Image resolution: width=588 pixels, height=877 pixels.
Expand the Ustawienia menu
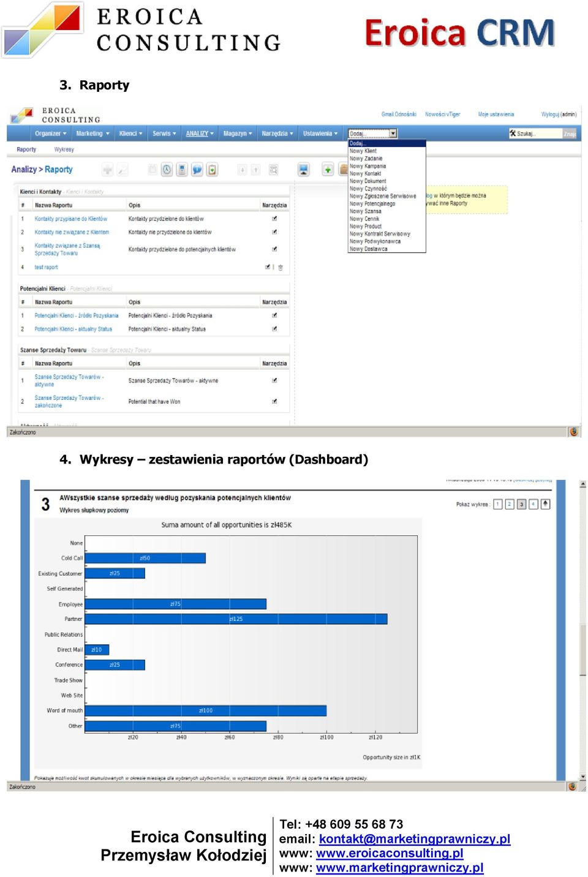[x=320, y=134]
